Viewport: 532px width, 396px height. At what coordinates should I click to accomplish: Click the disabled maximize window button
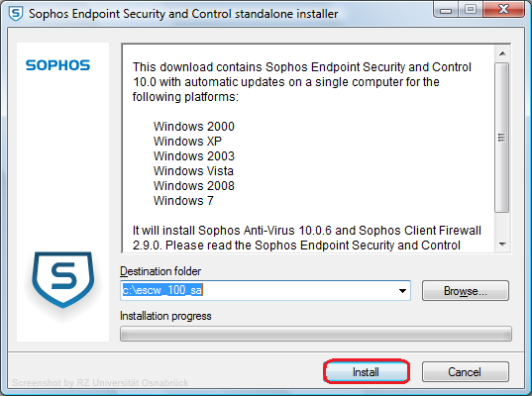[471, 10]
